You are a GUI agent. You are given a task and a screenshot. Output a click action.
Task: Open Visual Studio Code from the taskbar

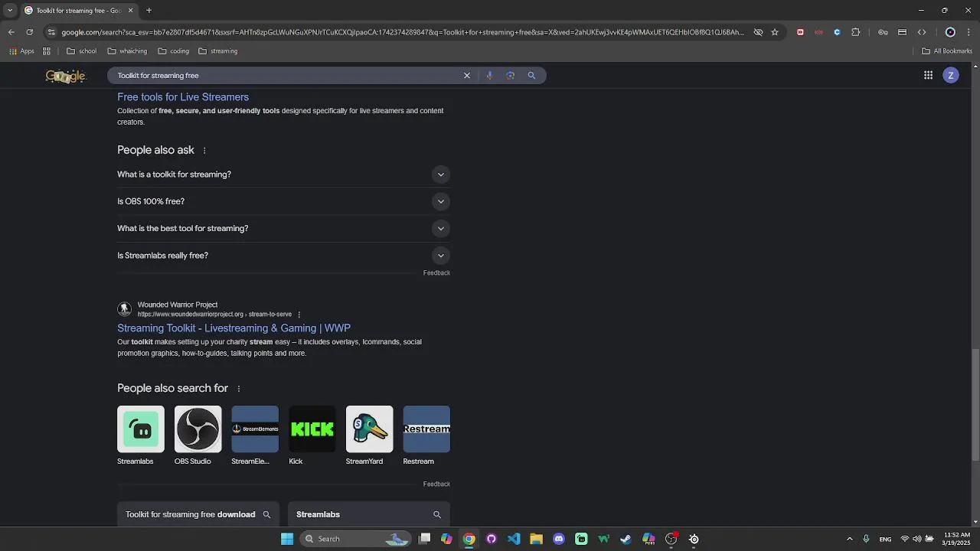pos(514,539)
